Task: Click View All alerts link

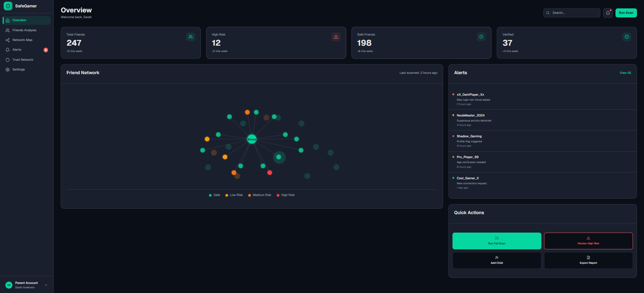Action: [625, 73]
